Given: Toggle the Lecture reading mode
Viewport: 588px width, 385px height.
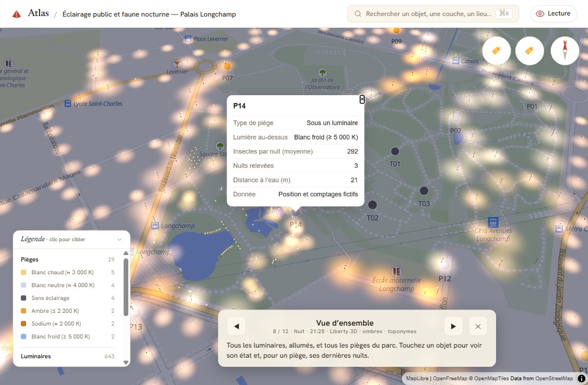Looking at the screenshot, I should pyautogui.click(x=553, y=13).
